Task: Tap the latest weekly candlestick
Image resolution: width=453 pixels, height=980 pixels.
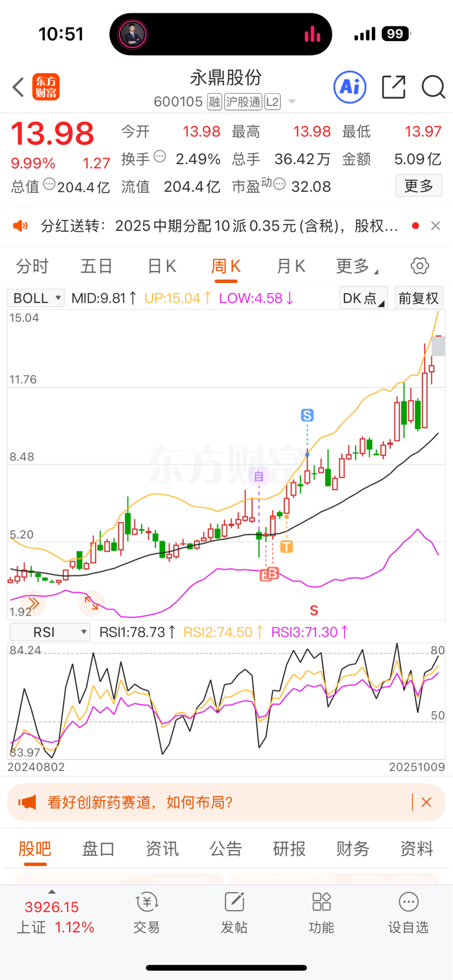Action: (x=438, y=345)
